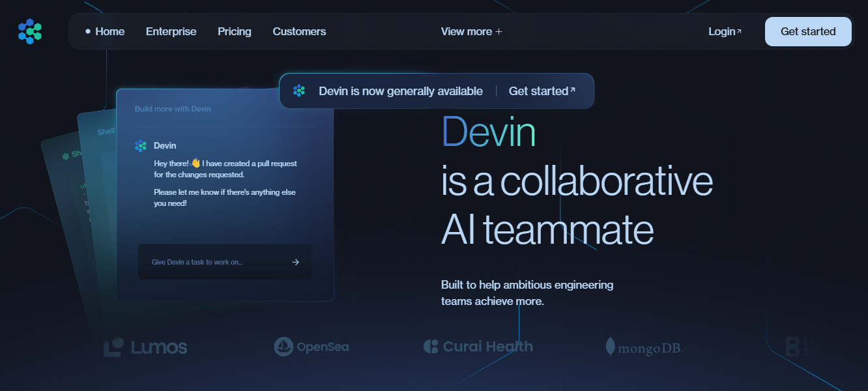Screen dimensions: 868x391
Task: Click the large gradient Devin headline
Action: [489, 132]
